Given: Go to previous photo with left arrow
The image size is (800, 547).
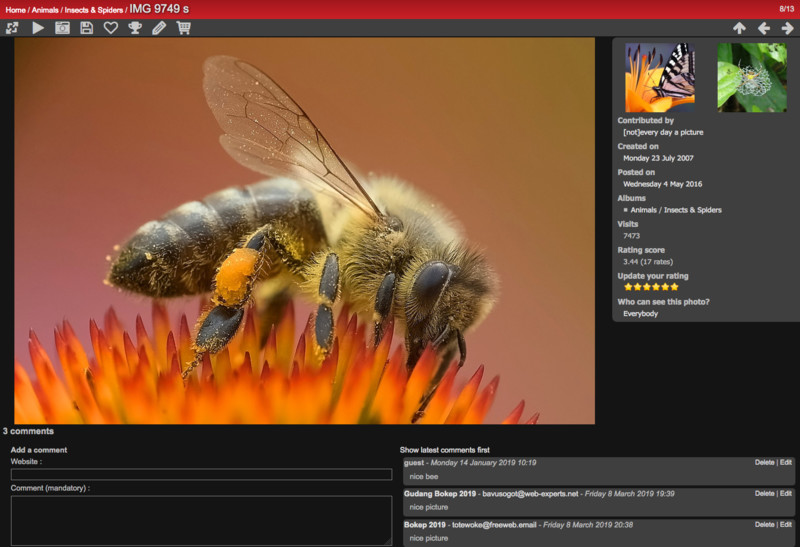Looking at the screenshot, I should click(x=764, y=28).
